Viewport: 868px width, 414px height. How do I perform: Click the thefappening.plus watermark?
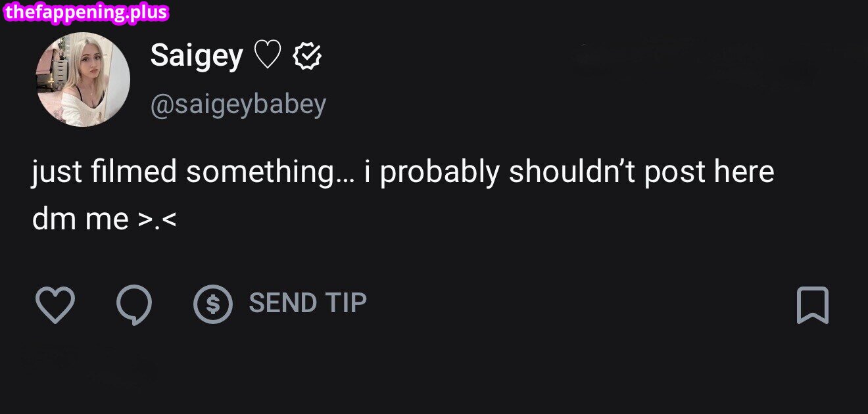click(x=85, y=12)
